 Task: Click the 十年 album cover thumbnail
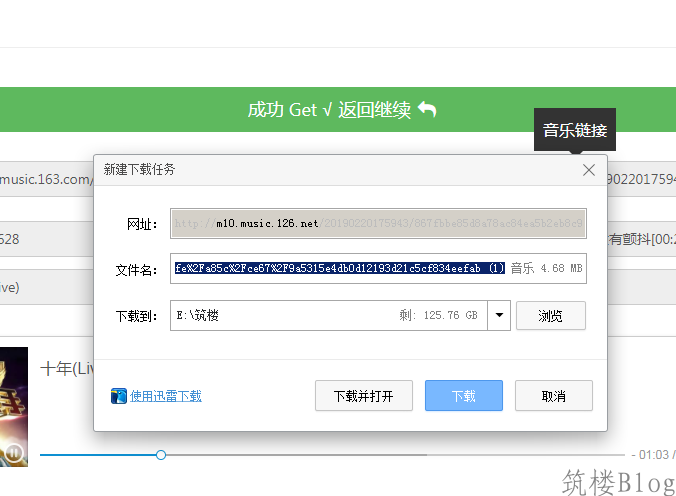click(14, 400)
